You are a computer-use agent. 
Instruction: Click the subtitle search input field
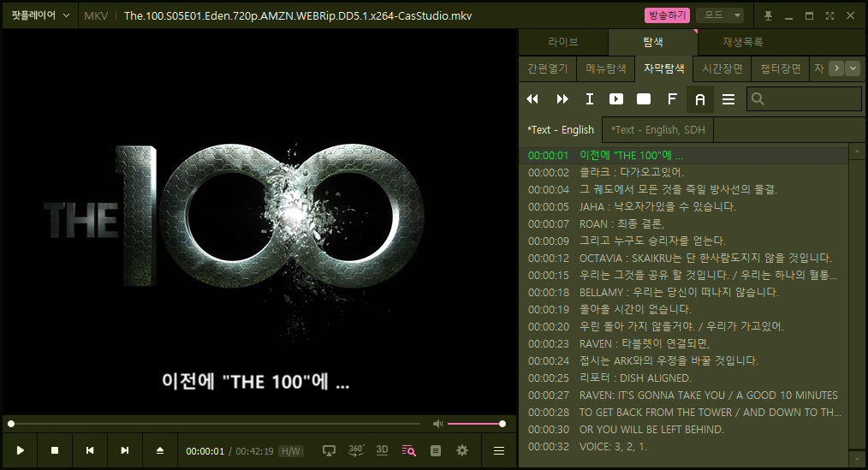click(804, 99)
